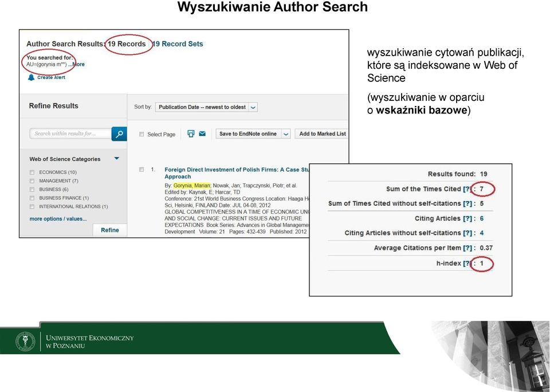Open help for Sum of the Times Cited
This screenshot has height=392, width=550.
click(467, 189)
